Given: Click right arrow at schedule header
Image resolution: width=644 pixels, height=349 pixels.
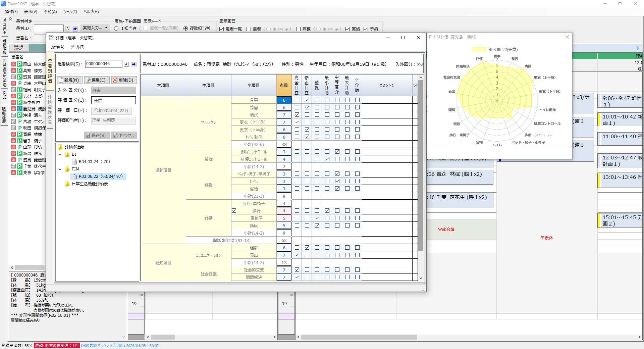Looking at the screenshot, I should point(638,48).
